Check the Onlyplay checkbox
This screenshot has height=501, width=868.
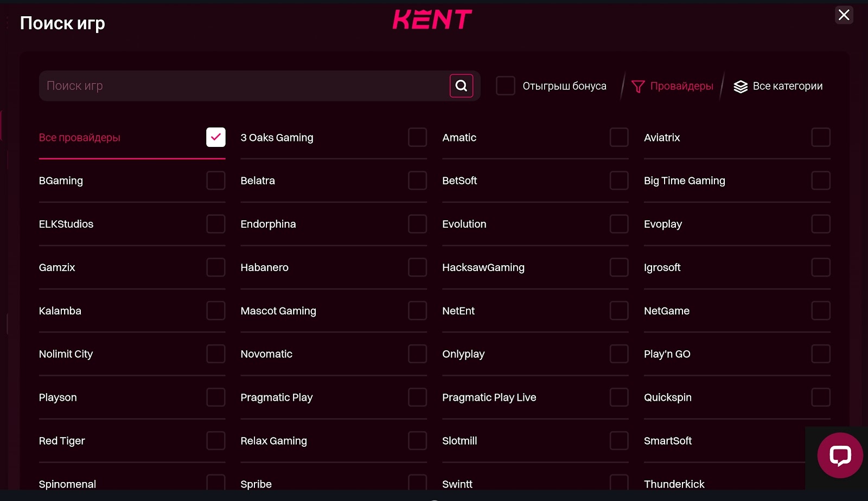click(x=619, y=354)
